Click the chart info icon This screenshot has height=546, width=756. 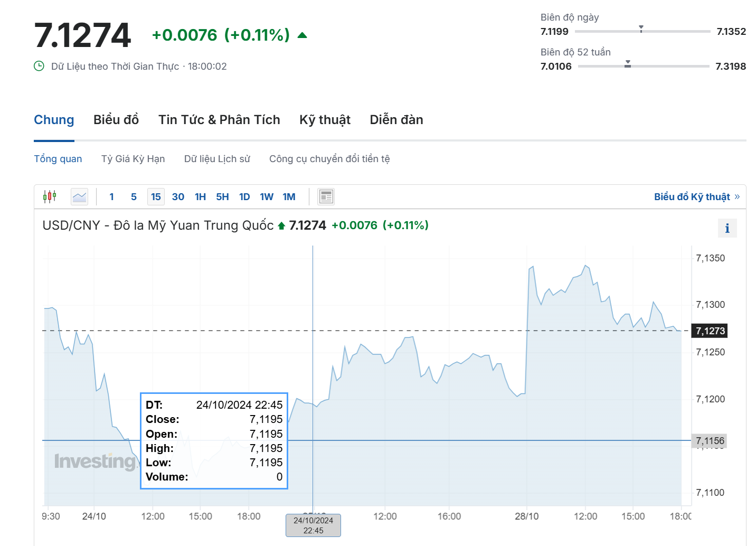(x=727, y=228)
